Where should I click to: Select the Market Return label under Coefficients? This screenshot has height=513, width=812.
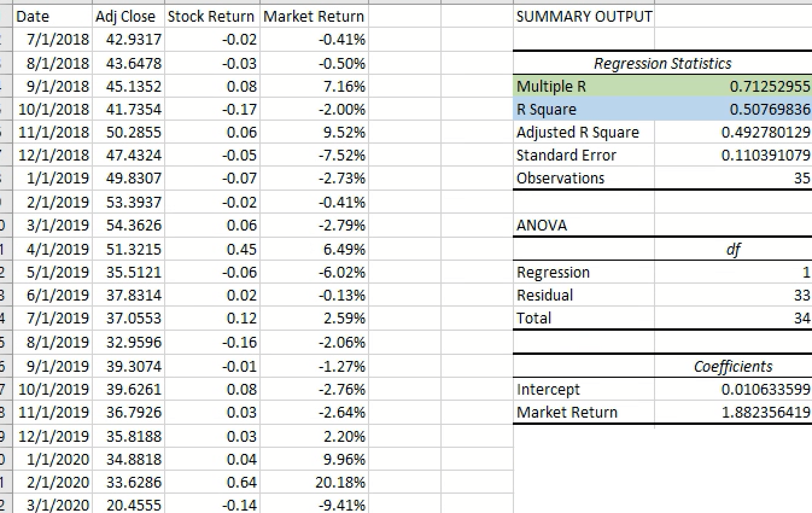[584, 412]
